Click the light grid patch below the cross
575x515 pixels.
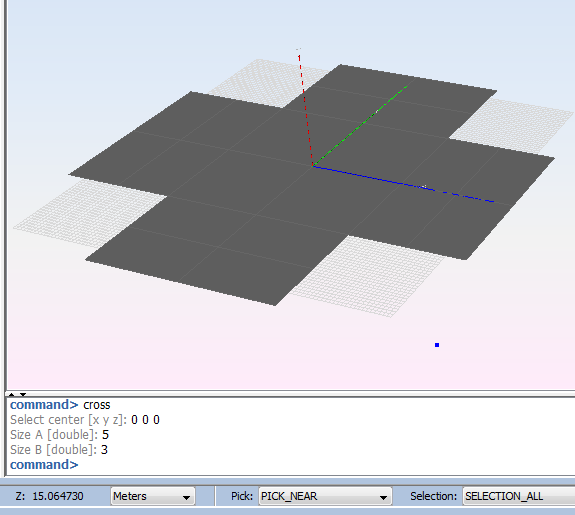click(x=367, y=275)
